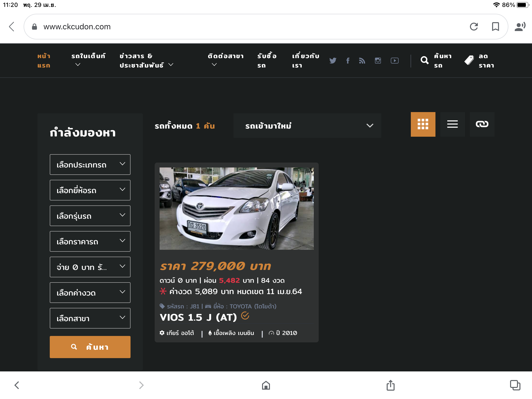Open the Twitter social link icon
This screenshot has width=532, height=399.
(x=333, y=61)
